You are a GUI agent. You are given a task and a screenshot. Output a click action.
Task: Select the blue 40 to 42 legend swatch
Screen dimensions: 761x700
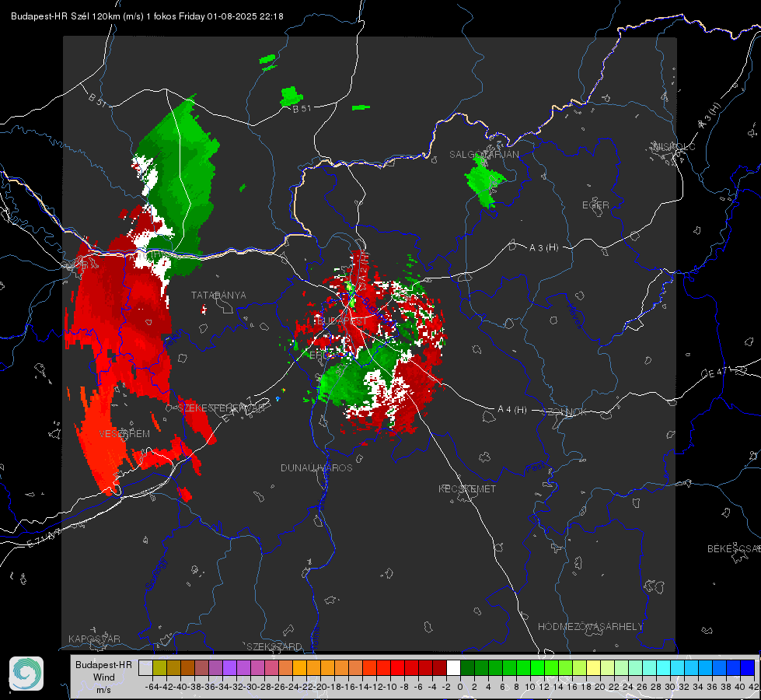point(748,667)
